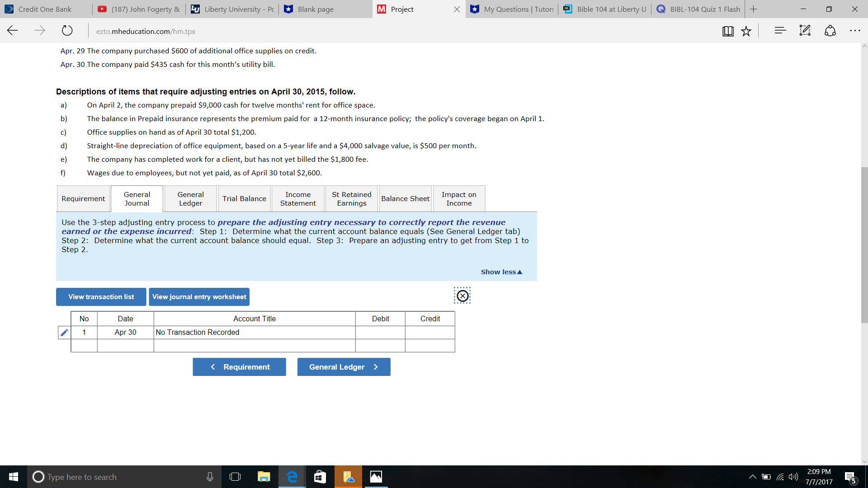Collapse instructions with Show less
868x488 pixels.
click(501, 272)
